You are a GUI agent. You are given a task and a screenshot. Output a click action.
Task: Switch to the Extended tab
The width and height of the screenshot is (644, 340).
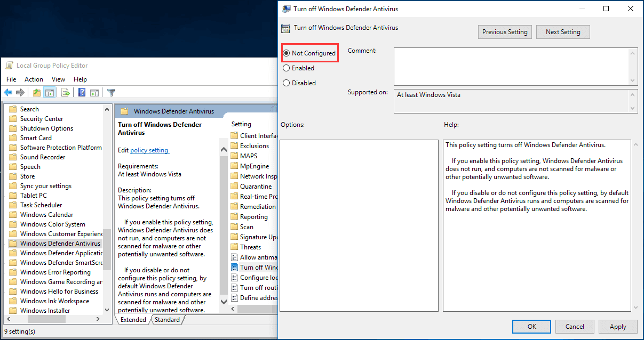click(x=133, y=320)
